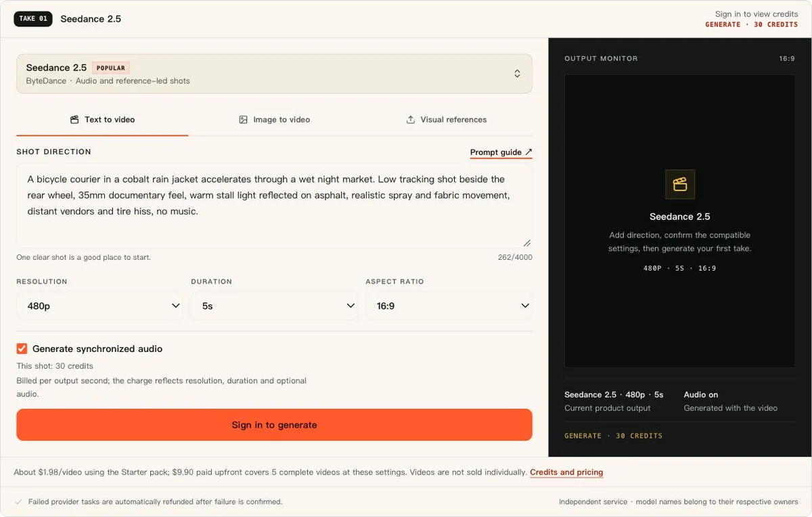812x517 pixels.
Task: Click 'Generated with the video' caption
Action: coord(731,408)
